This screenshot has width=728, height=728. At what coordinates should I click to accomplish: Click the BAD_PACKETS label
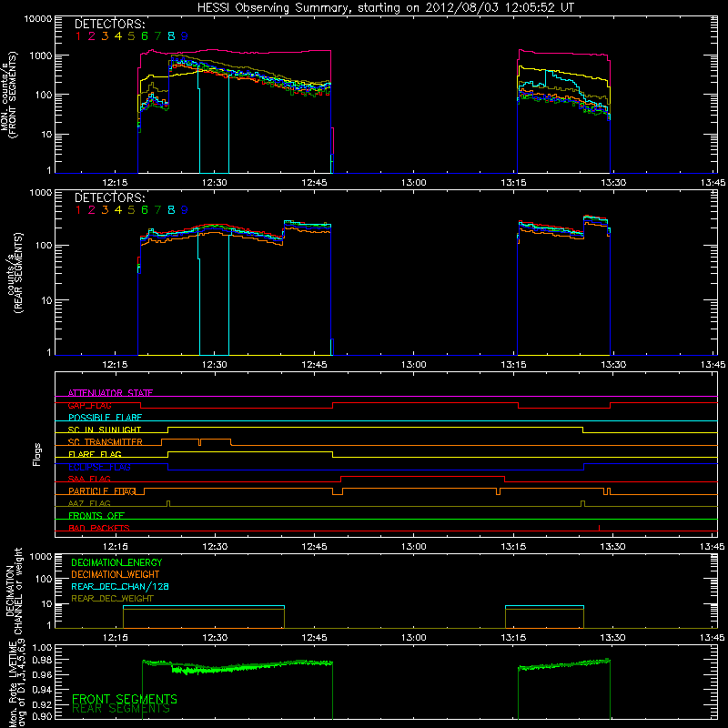click(x=99, y=528)
